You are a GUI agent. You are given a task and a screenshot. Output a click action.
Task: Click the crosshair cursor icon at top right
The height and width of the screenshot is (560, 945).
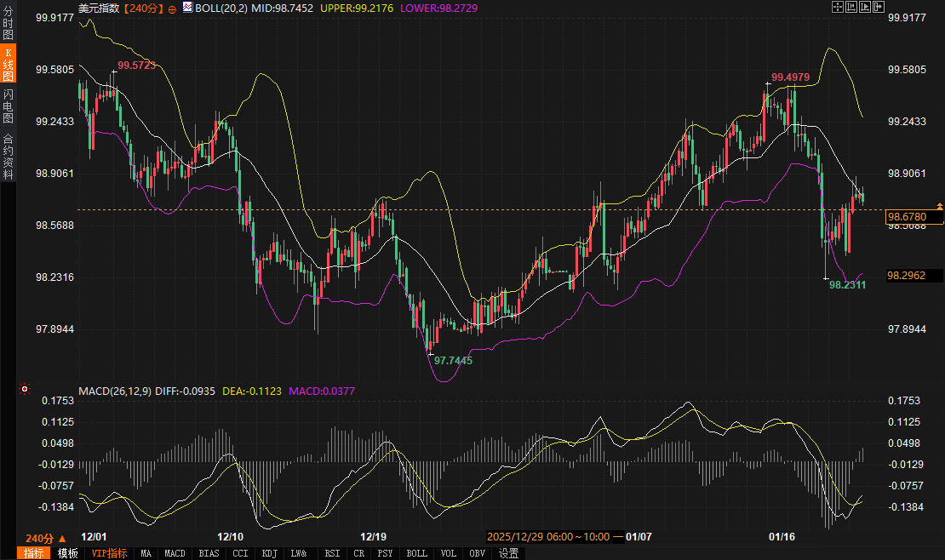coord(837,7)
